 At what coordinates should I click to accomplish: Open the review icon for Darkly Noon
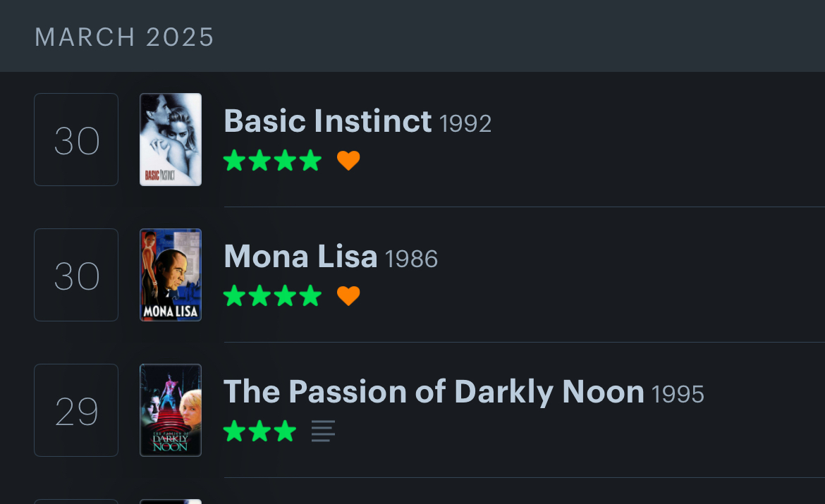[x=323, y=431]
